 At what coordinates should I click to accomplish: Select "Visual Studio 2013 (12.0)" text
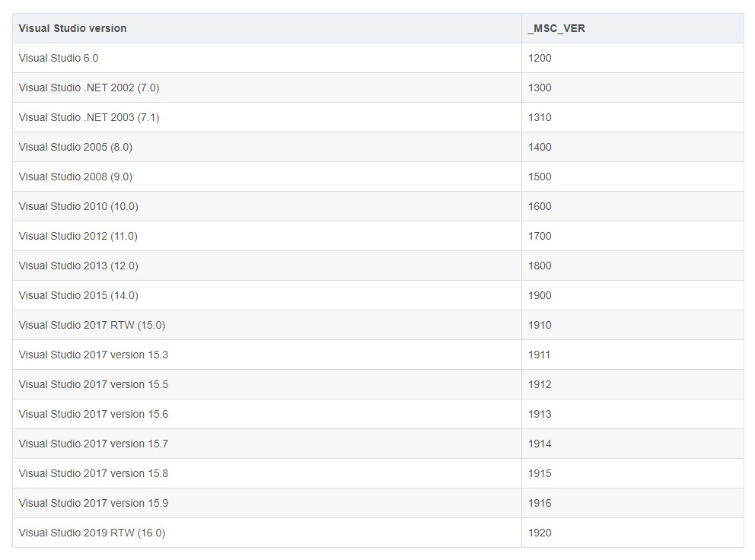pyautogui.click(x=78, y=266)
